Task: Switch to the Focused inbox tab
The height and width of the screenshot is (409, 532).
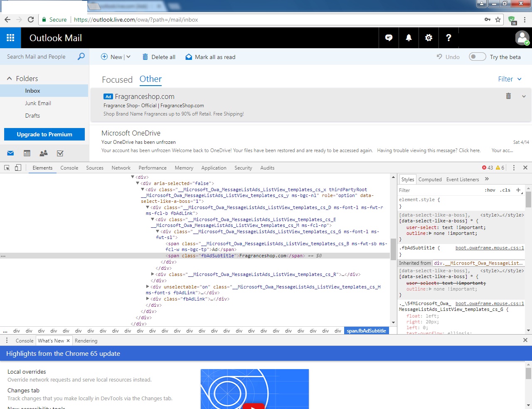Action: [117, 80]
